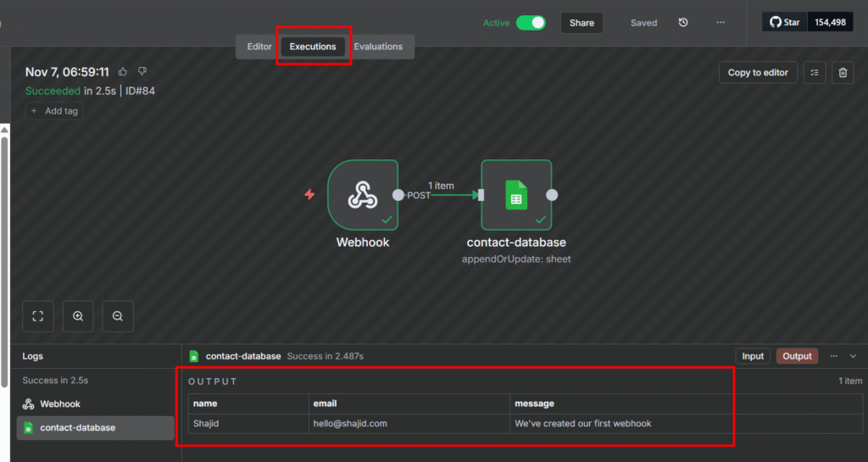Click Add tag under execution details
The image size is (868, 462).
point(54,111)
